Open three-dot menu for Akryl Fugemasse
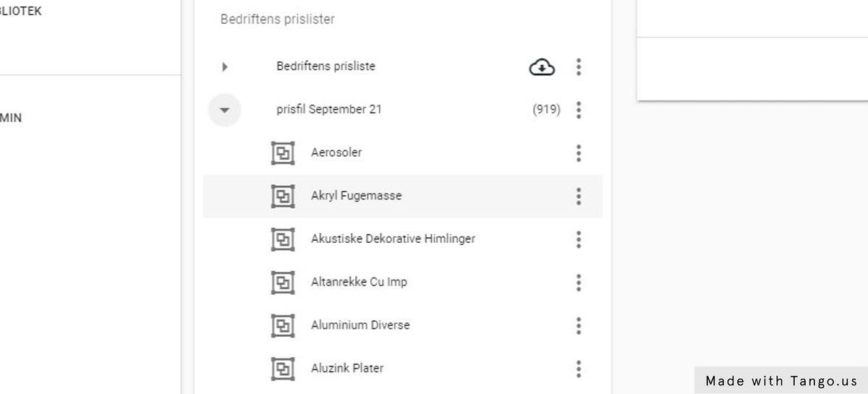 (x=579, y=196)
